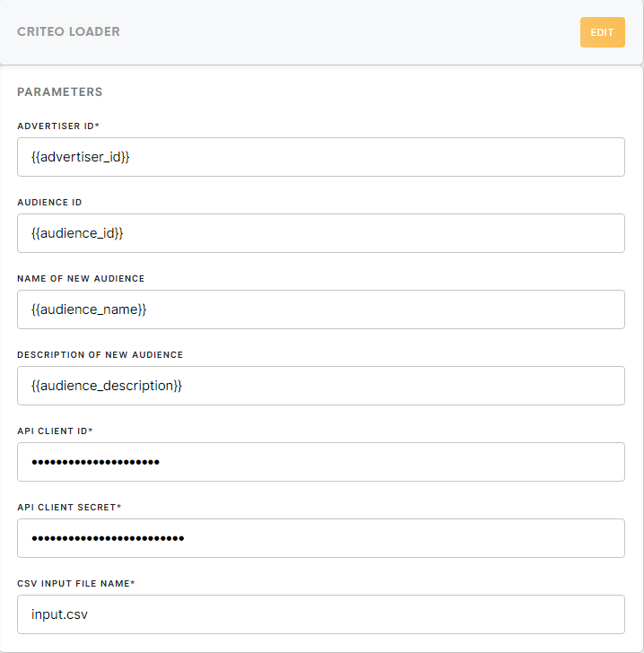Image resolution: width=644 pixels, height=653 pixels.
Task: Click the required asterisk after CSV INPUT FILE NAME
Action: (x=133, y=582)
